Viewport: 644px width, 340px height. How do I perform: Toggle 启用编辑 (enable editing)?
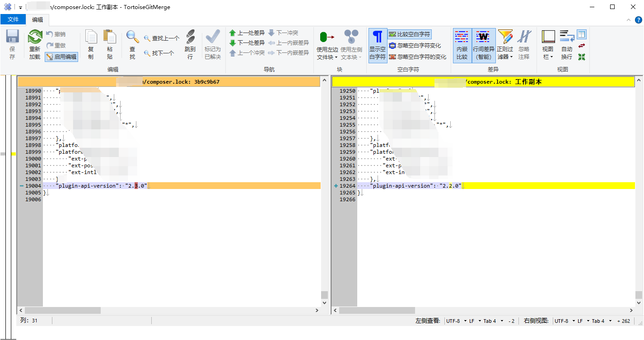(61, 57)
